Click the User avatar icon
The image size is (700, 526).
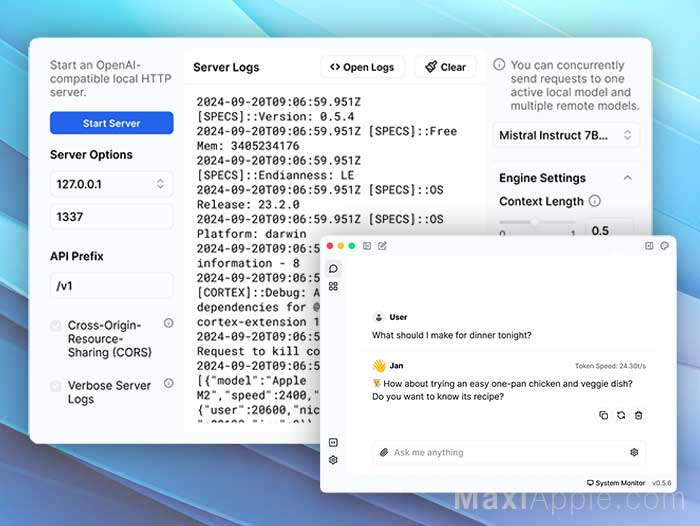pos(379,317)
